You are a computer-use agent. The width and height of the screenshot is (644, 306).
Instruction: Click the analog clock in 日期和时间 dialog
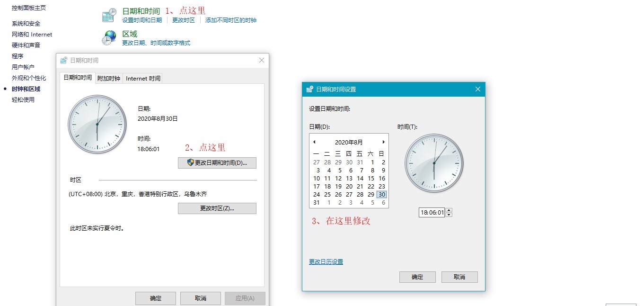[97, 125]
